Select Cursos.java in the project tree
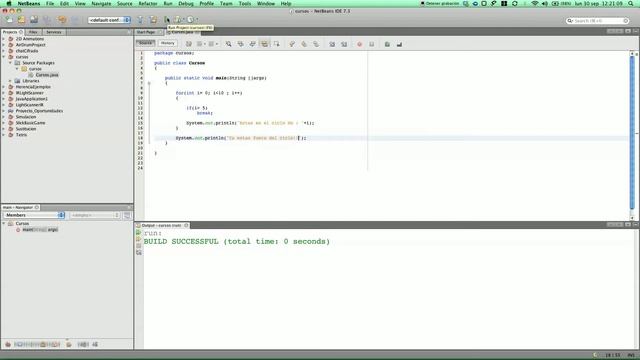This screenshot has width=640, height=360. pos(47,75)
